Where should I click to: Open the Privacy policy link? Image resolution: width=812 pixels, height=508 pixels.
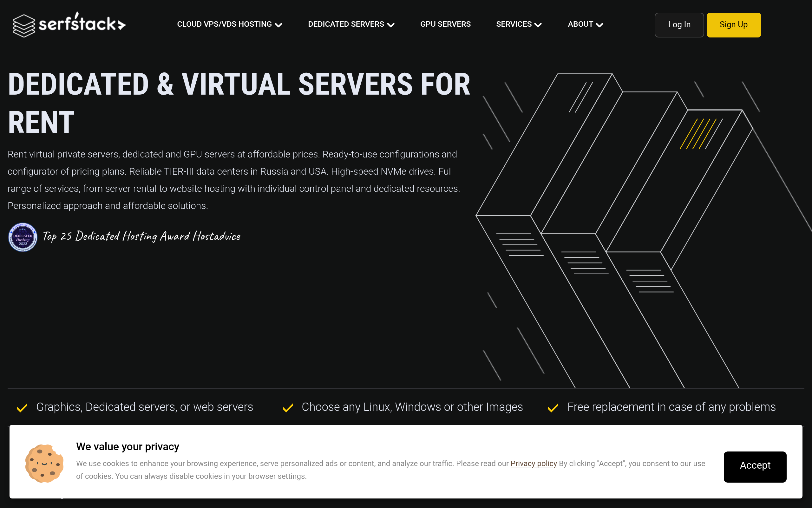coord(534,463)
